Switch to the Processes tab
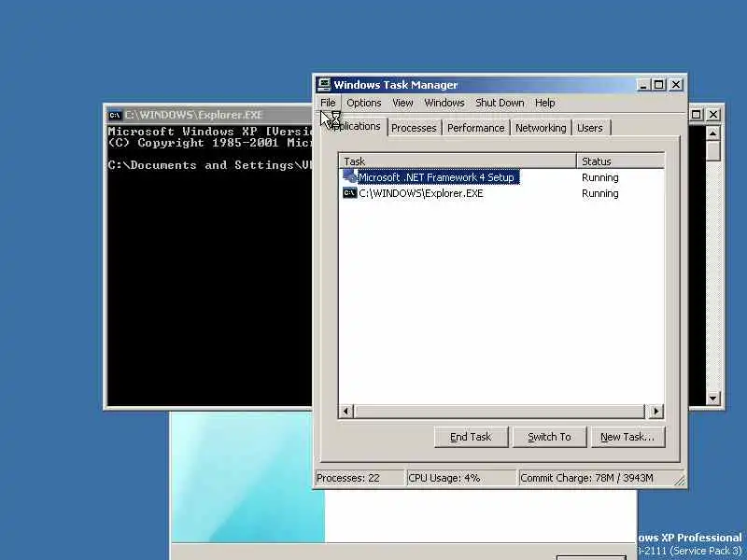747x560 pixels. click(414, 128)
